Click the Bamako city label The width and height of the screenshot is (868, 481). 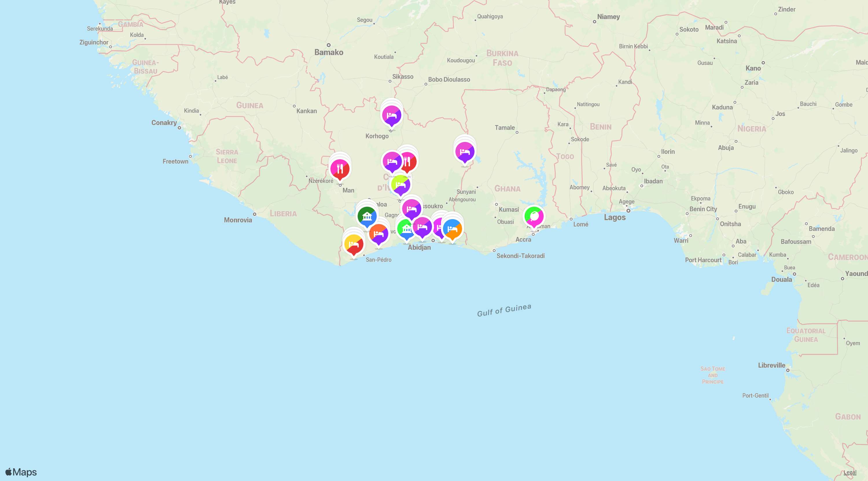pyautogui.click(x=328, y=52)
